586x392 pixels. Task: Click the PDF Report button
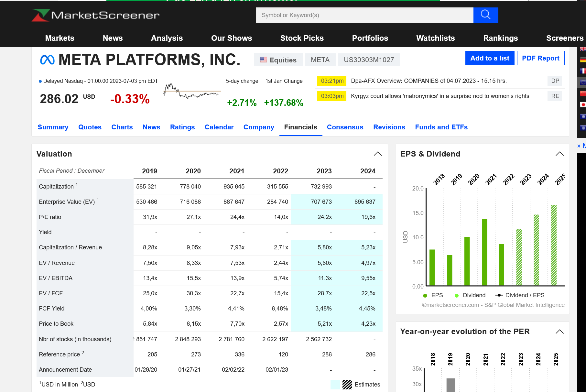[x=541, y=58]
